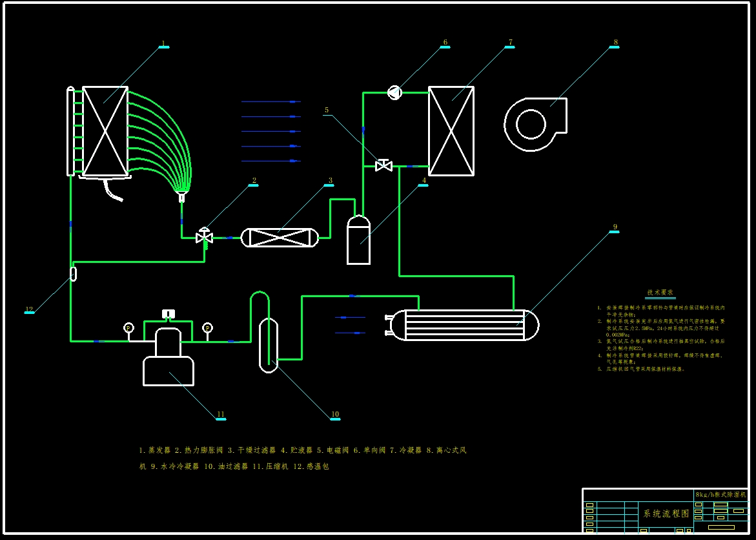Pick the liquid receiver tank symbol
This screenshot has height=540, width=756.
coord(359,240)
